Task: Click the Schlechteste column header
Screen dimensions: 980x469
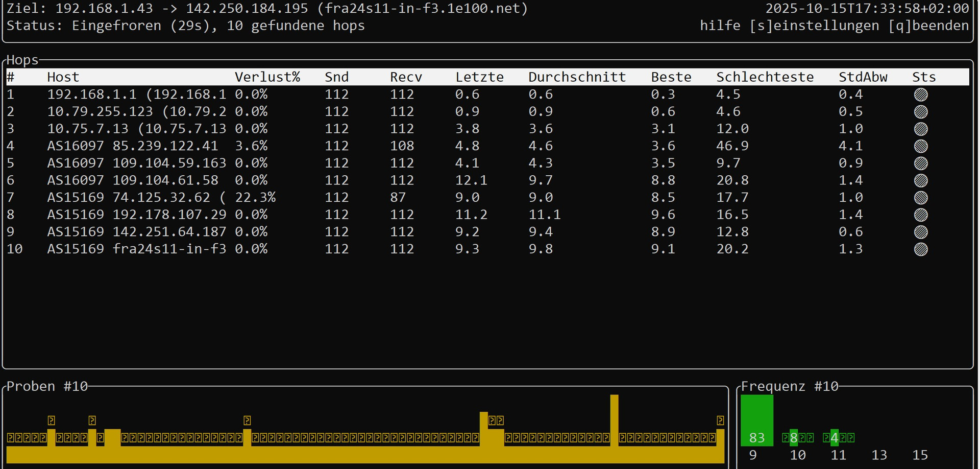Action: 765,77
